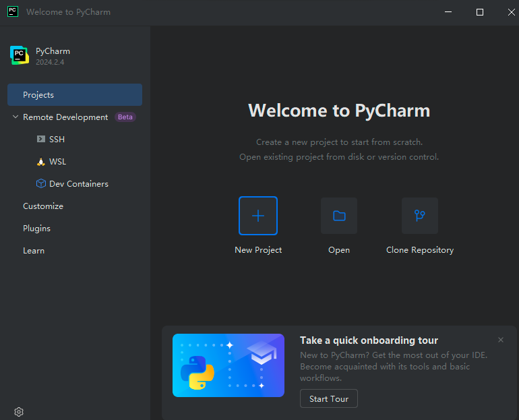Click the Clone Repository branch icon
This screenshot has height=420, width=519.
pos(420,216)
